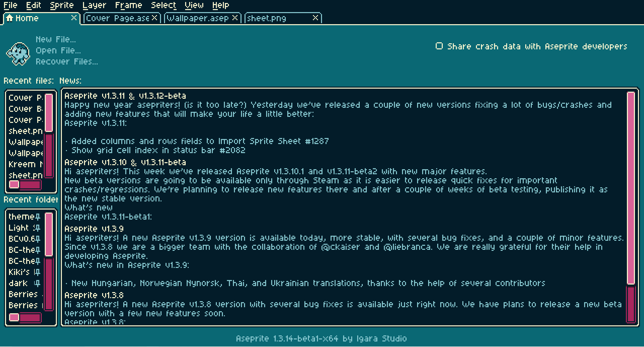Image resolution: width=644 pixels, height=347 pixels.
Task: Open the Frame menu
Action: (129, 5)
